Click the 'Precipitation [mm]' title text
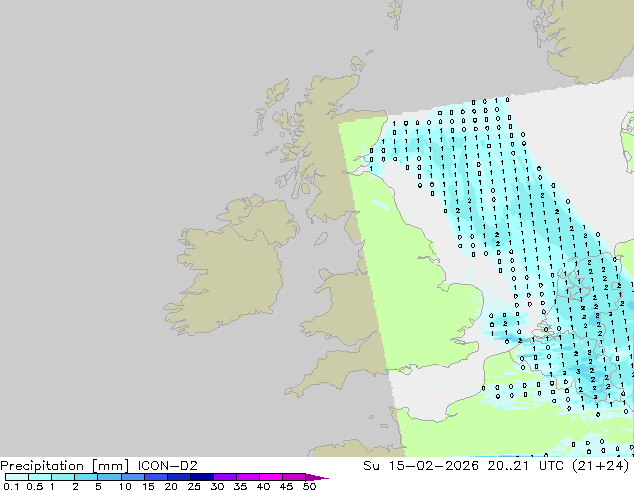The width and height of the screenshot is (634, 490). (x=65, y=466)
